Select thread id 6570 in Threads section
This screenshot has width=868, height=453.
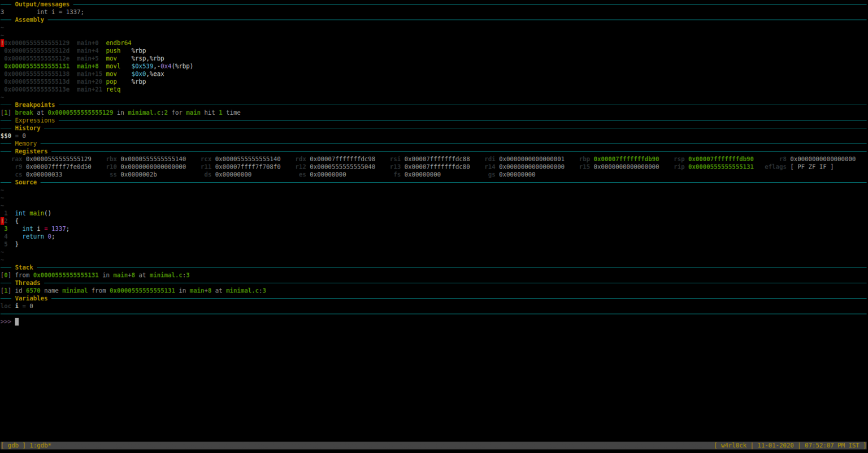click(33, 291)
